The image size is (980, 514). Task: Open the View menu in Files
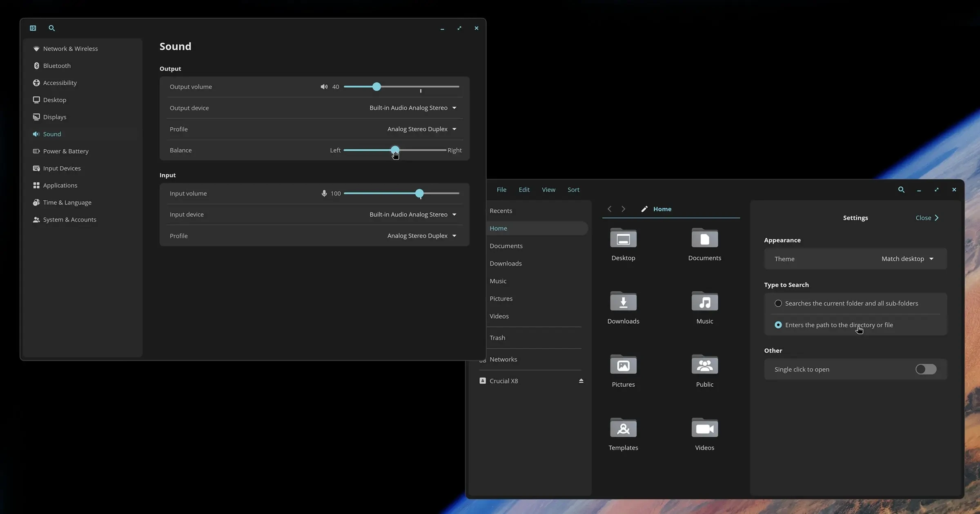tap(548, 190)
